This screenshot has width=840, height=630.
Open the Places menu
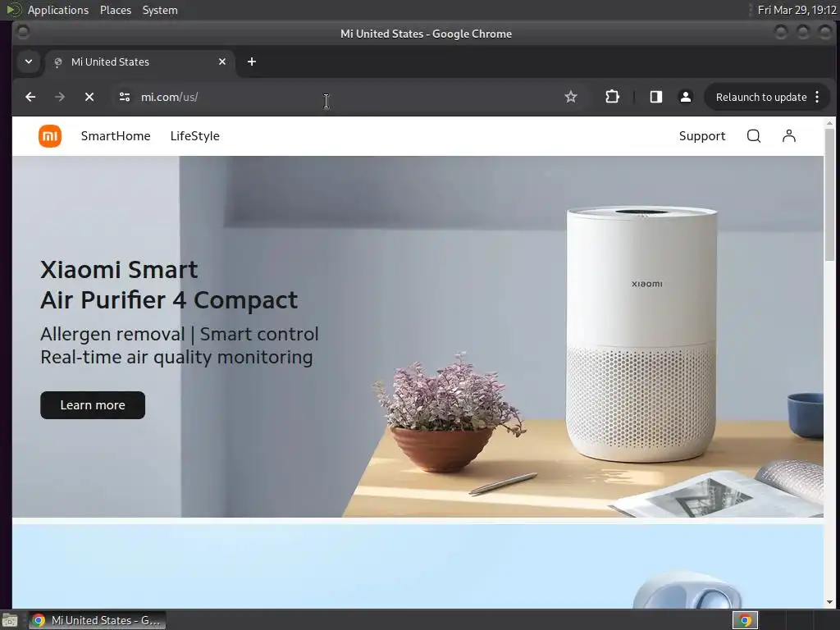point(116,10)
